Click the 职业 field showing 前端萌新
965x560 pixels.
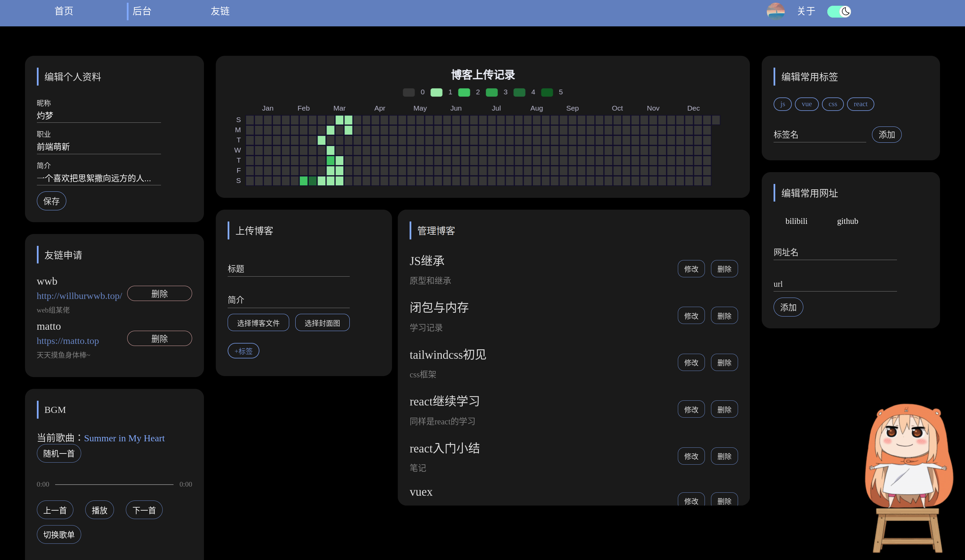tap(99, 147)
